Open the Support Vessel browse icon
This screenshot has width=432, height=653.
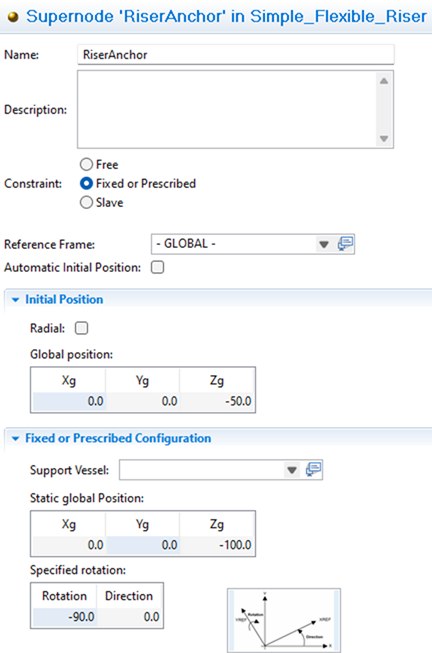(x=313, y=470)
